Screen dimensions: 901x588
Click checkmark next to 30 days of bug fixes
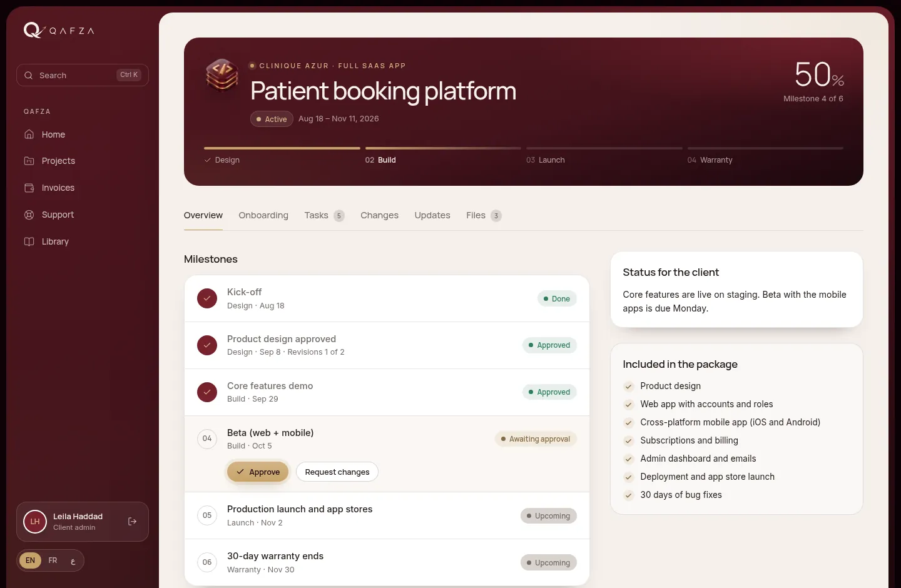click(x=629, y=495)
